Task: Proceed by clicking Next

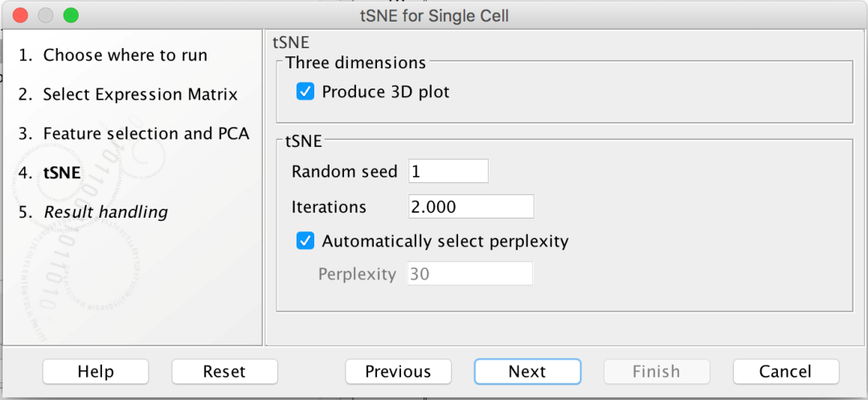Action: point(527,372)
